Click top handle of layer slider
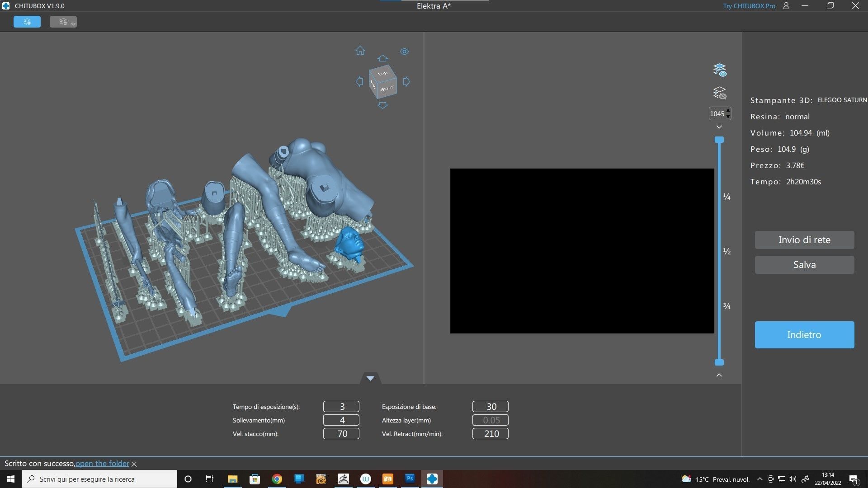 (x=719, y=140)
